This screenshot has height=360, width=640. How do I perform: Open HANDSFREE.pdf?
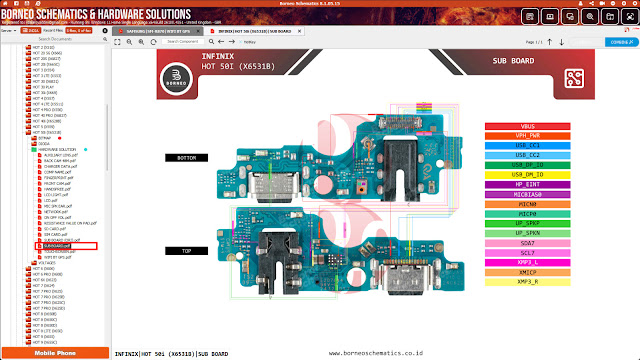[x=57, y=189]
